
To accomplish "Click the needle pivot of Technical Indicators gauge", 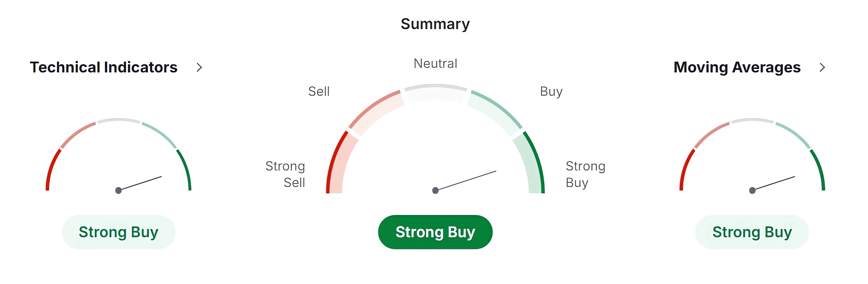I will click(118, 190).
